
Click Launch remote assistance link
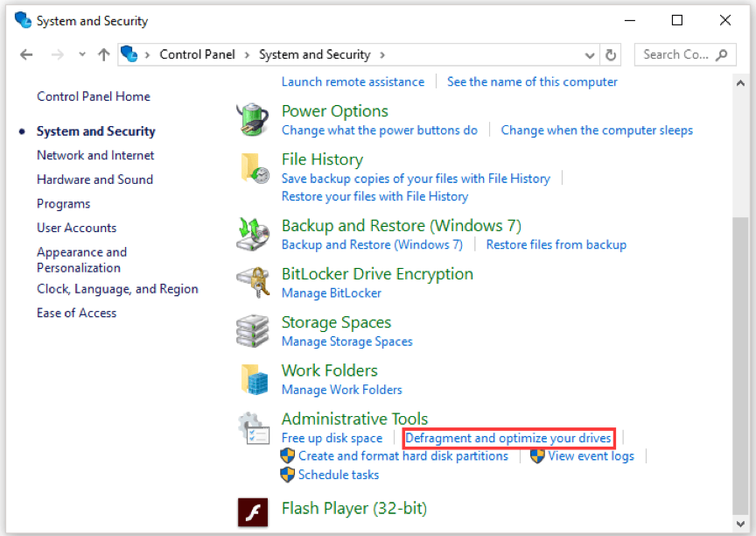(353, 82)
